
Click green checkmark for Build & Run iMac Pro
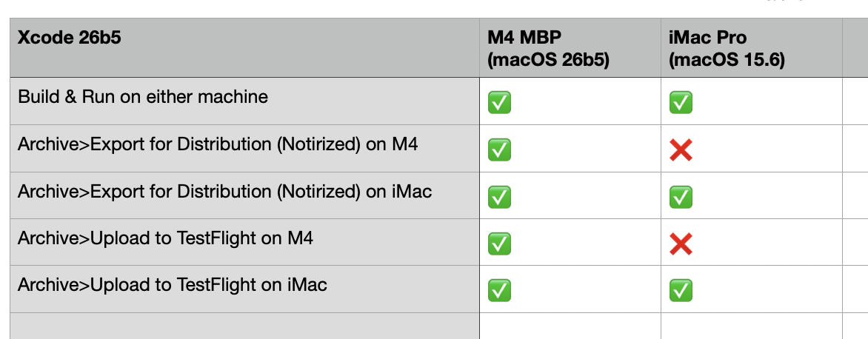coord(681,103)
